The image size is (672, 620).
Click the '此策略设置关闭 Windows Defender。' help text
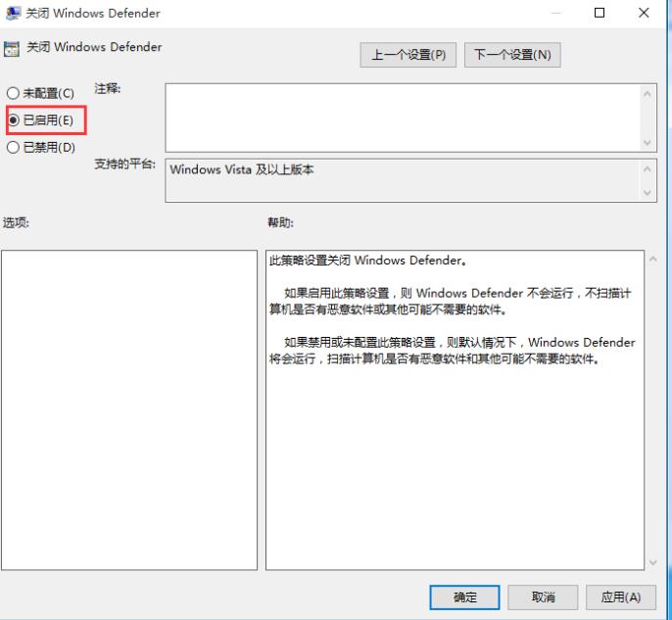point(367,261)
